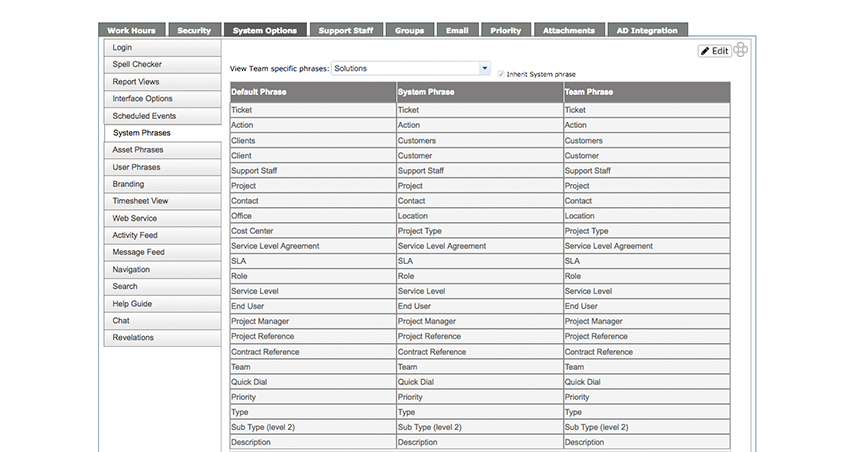Go to the AD Integration tab
This screenshot has height=452, width=852.
click(x=647, y=30)
